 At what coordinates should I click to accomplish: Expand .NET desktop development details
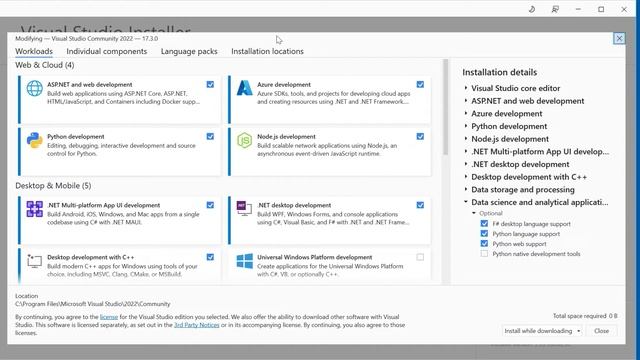(466, 164)
